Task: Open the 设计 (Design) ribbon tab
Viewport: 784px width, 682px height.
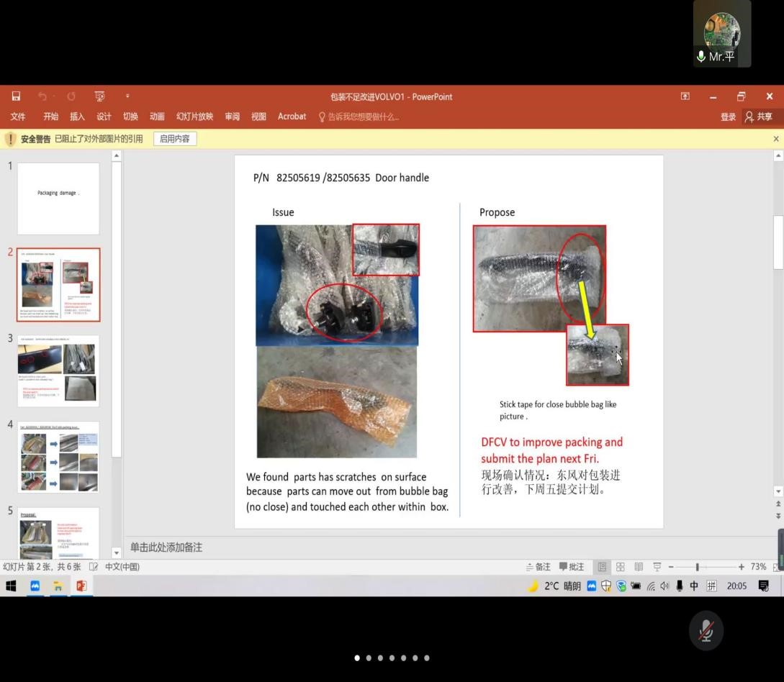Action: point(104,117)
